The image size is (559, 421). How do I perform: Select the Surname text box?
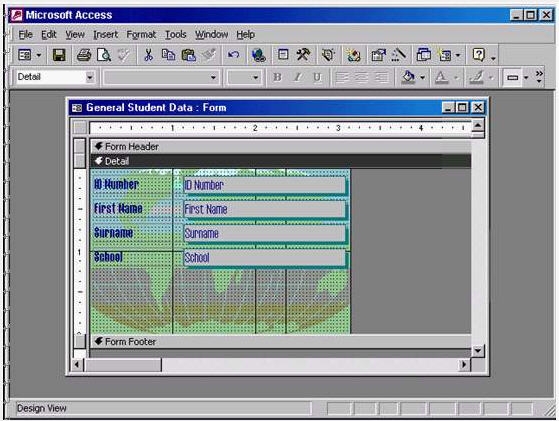[264, 233]
